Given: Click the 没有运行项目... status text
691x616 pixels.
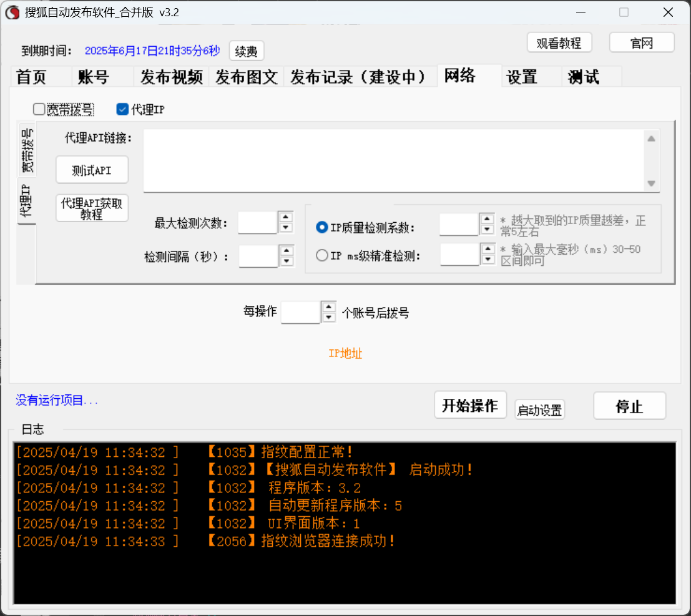Looking at the screenshot, I should point(56,400).
